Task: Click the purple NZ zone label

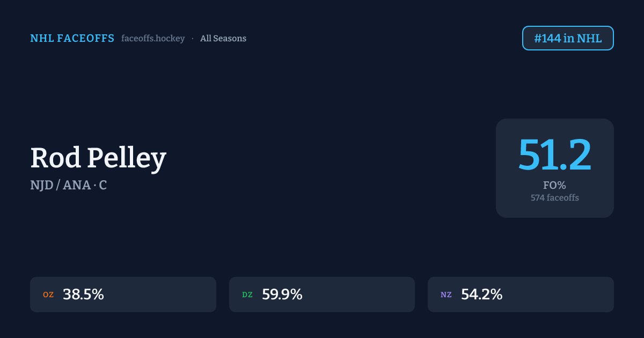Action: click(x=446, y=295)
